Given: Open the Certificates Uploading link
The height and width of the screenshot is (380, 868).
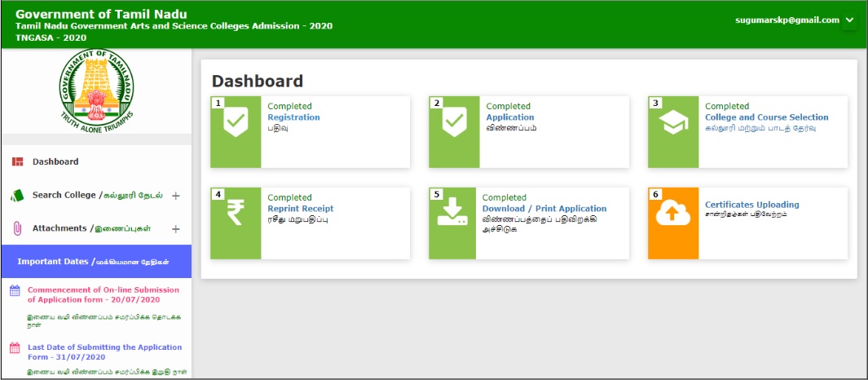Looking at the screenshot, I should click(751, 205).
